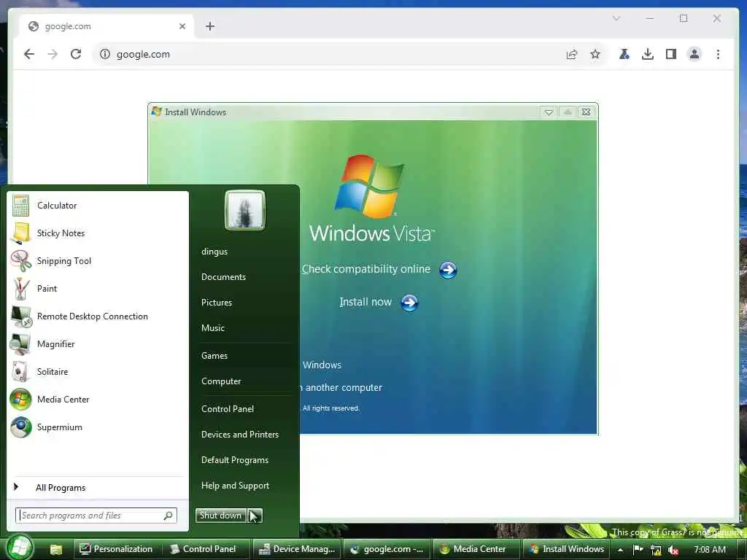
Task: Click the muted volume tray icon
Action: (673, 551)
